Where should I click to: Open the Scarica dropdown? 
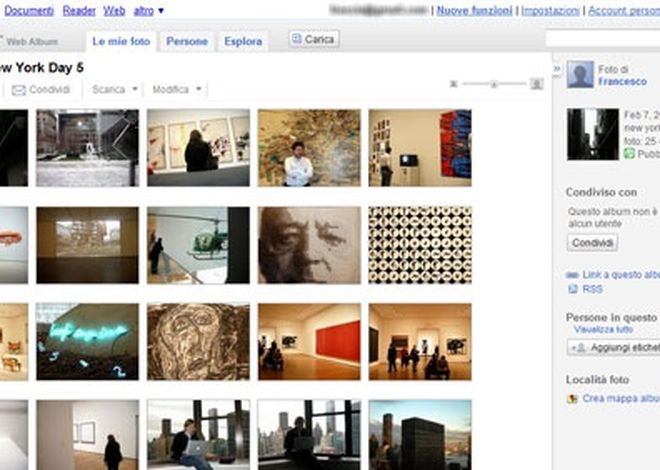pyautogui.click(x=114, y=89)
